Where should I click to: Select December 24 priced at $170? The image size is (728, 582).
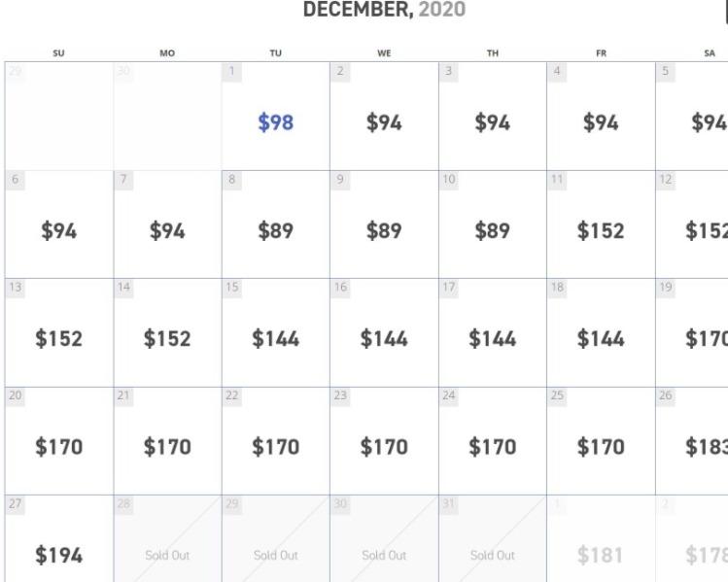pyautogui.click(x=493, y=441)
